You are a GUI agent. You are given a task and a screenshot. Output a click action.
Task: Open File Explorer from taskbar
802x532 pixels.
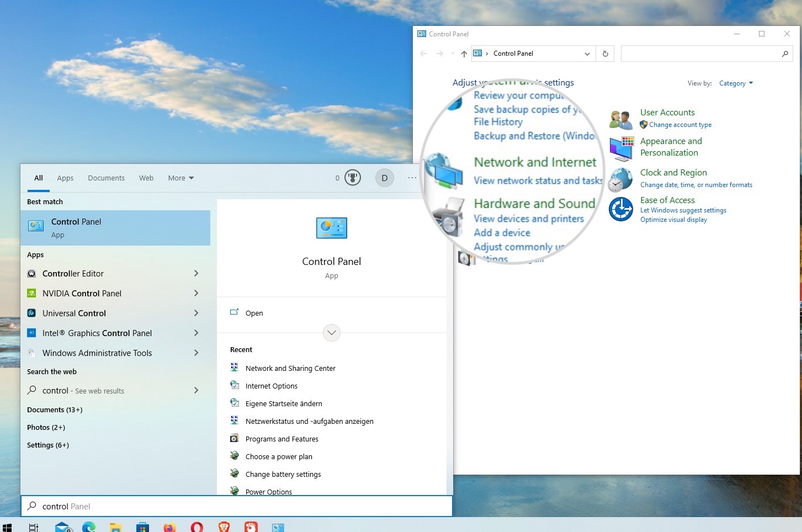pos(115,527)
